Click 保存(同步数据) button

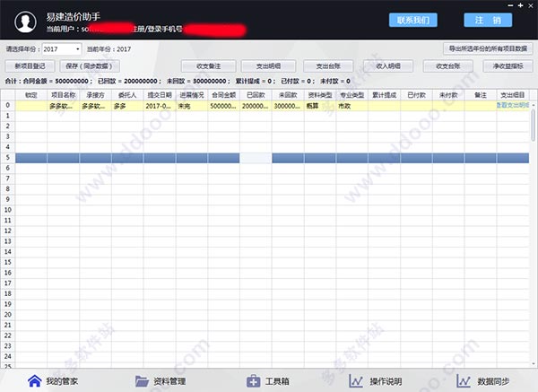point(90,65)
